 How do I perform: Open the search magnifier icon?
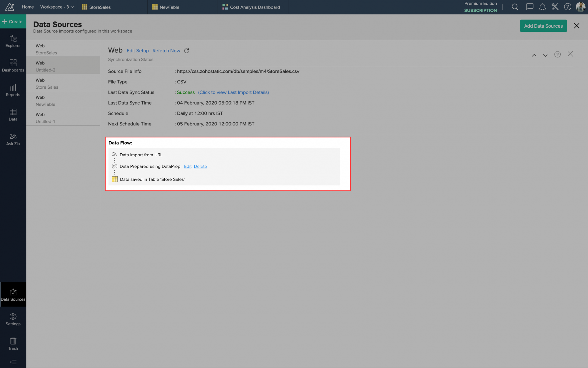515,7
